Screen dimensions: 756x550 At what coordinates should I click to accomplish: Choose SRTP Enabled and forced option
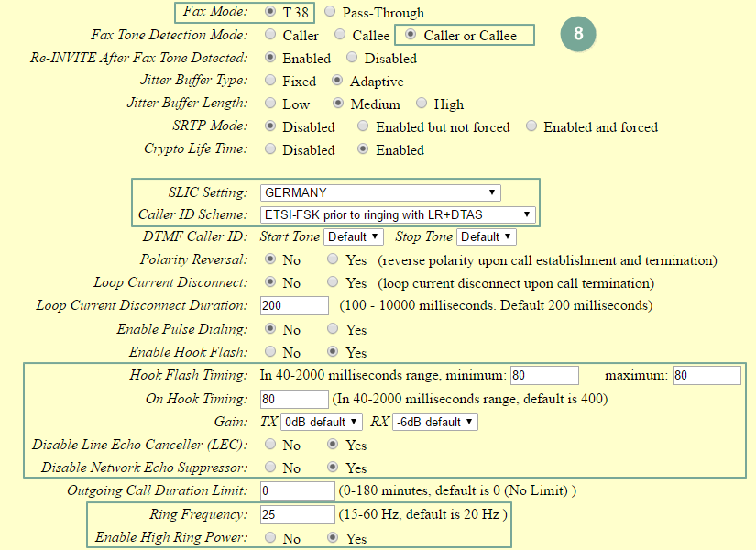(x=531, y=127)
